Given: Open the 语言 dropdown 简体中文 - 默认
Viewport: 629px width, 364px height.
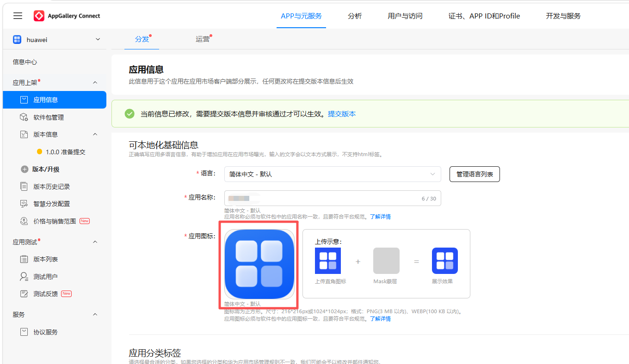Looking at the screenshot, I should point(333,174).
